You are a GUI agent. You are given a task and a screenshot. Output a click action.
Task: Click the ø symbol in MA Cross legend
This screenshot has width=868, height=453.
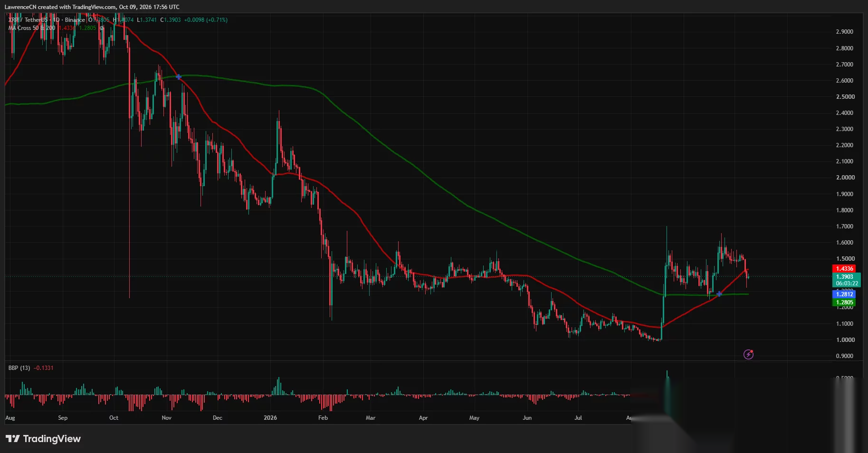(x=101, y=28)
